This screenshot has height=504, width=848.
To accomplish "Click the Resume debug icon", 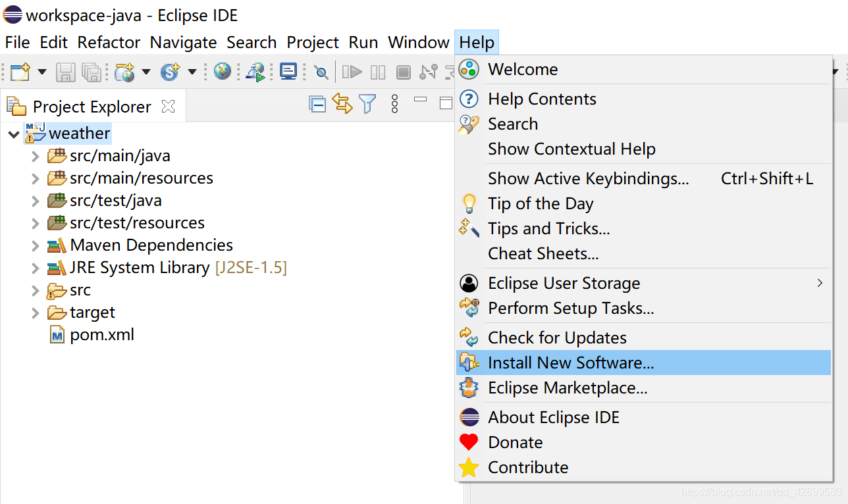I will point(352,72).
